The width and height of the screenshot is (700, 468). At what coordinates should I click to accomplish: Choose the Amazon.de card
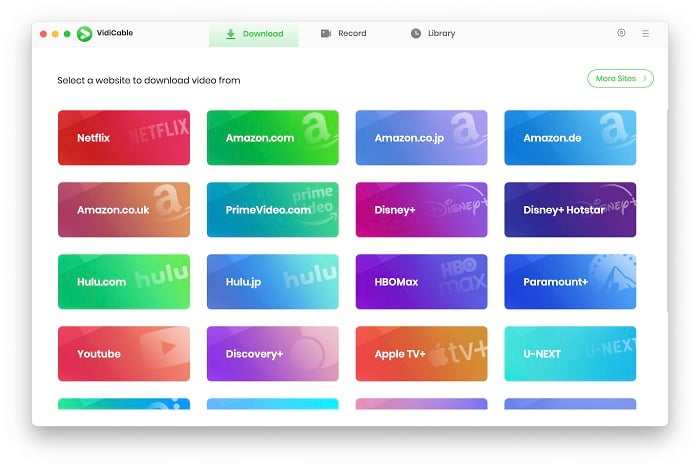(570, 138)
